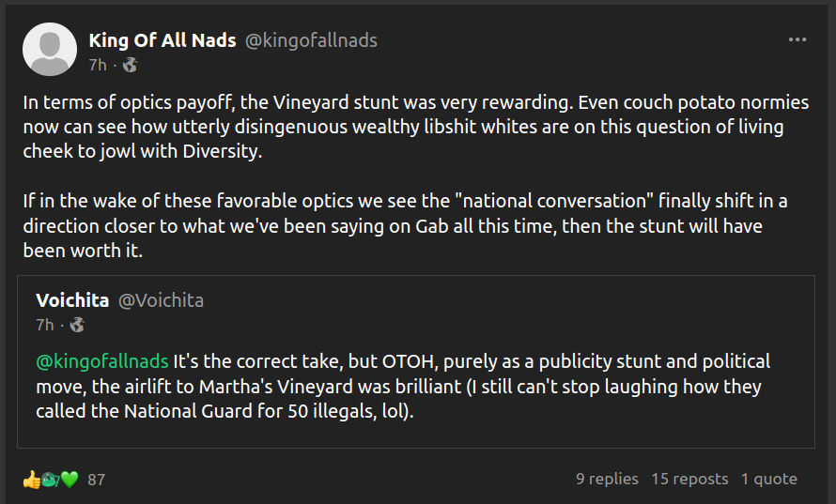This screenshot has height=504, width=836.
Task: View the 9 replies
Action: (607, 479)
